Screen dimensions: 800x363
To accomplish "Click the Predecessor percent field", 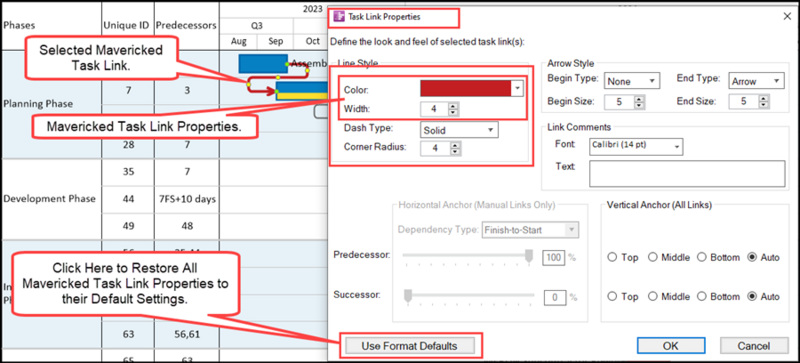I will (554, 257).
